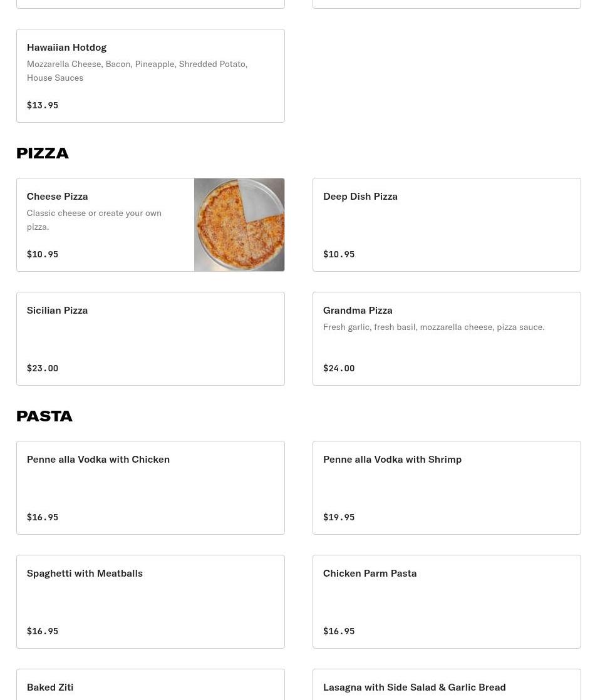Choose the Sicilian Pizza card
Screen dimensions: 595x700
click(x=150, y=339)
